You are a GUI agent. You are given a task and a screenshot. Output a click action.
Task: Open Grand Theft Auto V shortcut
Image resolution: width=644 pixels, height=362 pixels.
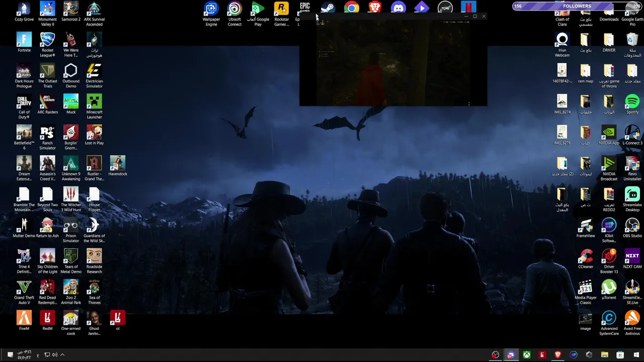24,292
